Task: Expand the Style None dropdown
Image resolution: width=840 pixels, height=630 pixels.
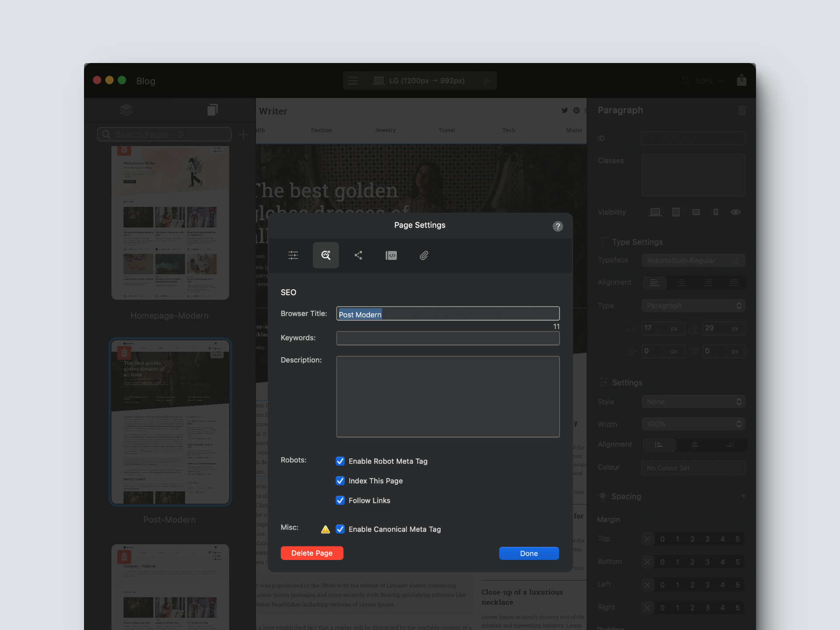Action: coord(693,402)
